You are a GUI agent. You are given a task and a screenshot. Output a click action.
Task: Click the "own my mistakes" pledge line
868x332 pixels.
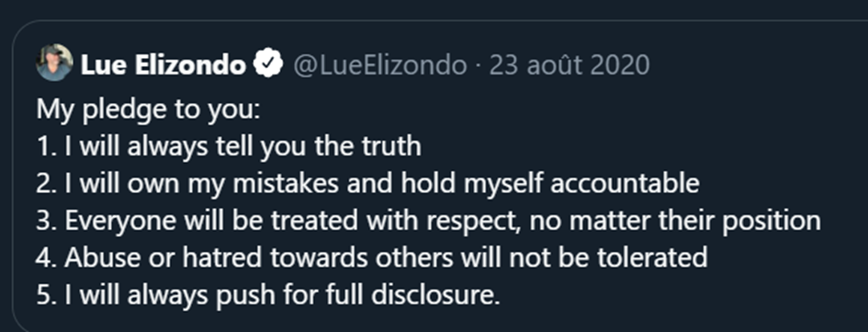click(367, 183)
